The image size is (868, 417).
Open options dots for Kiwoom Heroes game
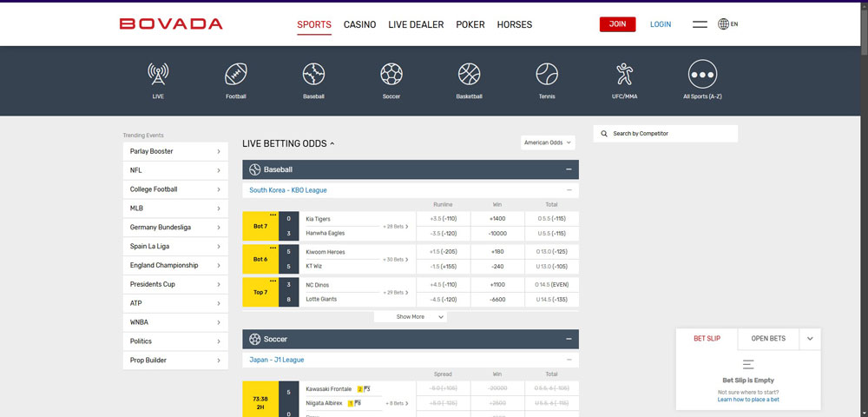coord(273,248)
